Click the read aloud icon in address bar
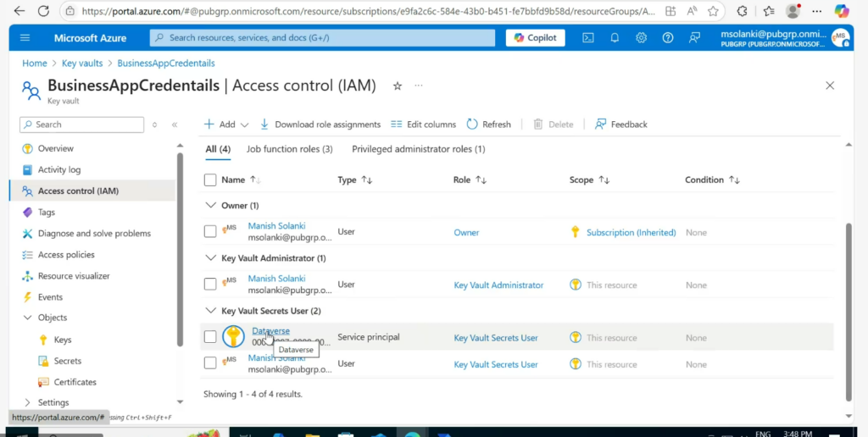Screen dimensions: 868x437 tap(692, 11)
